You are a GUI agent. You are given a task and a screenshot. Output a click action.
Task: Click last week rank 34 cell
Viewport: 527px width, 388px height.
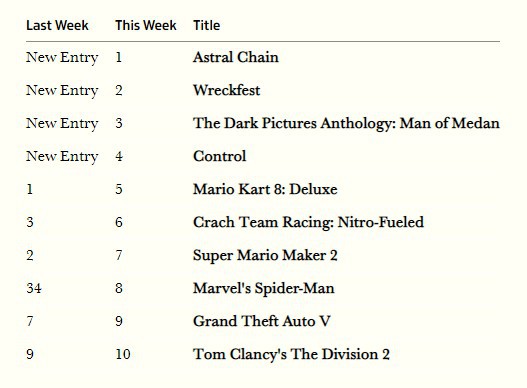tap(34, 288)
